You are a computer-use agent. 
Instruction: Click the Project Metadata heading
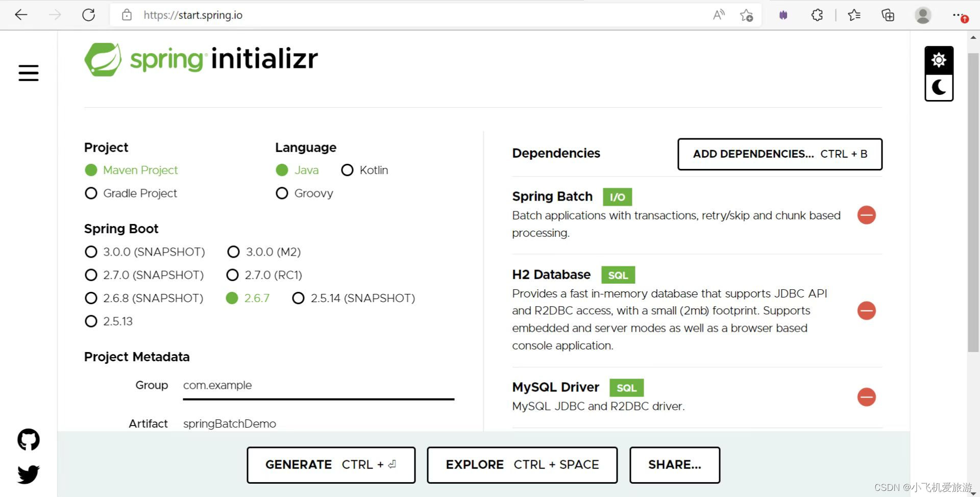137,357
